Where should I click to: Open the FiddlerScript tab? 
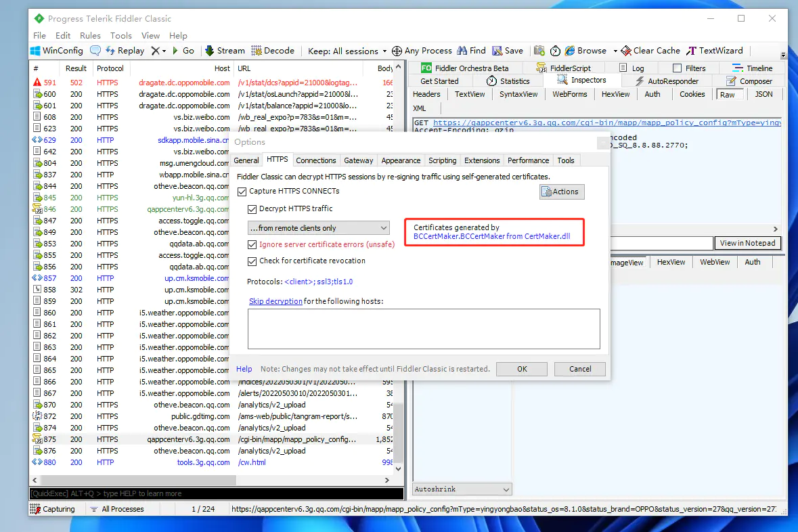click(x=563, y=68)
